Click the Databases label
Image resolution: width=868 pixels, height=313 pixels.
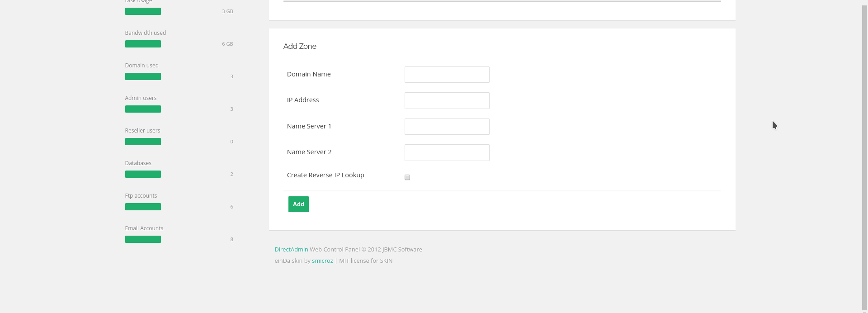pyautogui.click(x=138, y=163)
